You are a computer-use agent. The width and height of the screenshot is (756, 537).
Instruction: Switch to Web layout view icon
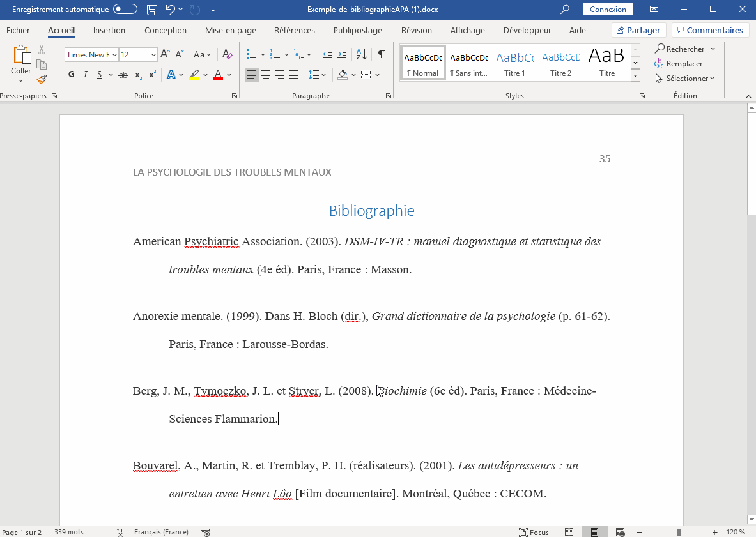pos(621,532)
